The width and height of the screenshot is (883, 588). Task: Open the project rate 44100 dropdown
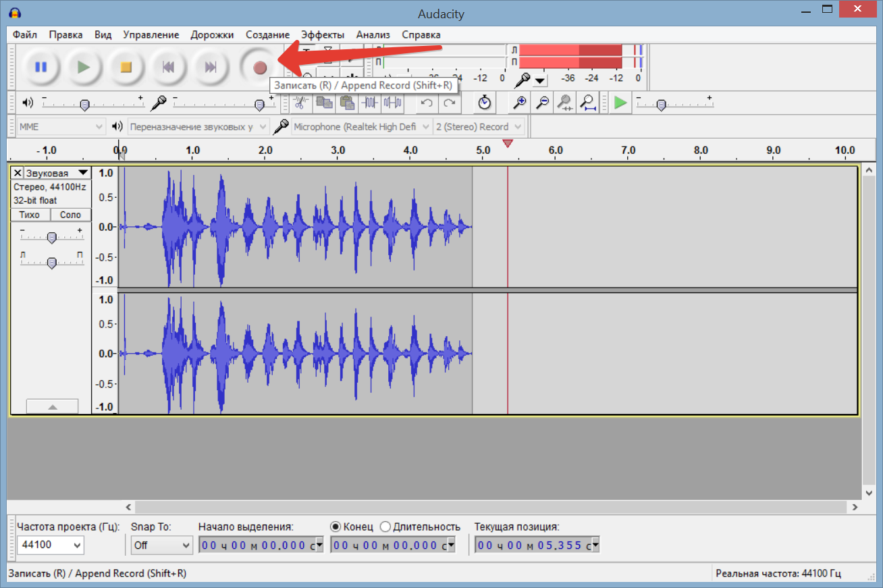coord(49,545)
